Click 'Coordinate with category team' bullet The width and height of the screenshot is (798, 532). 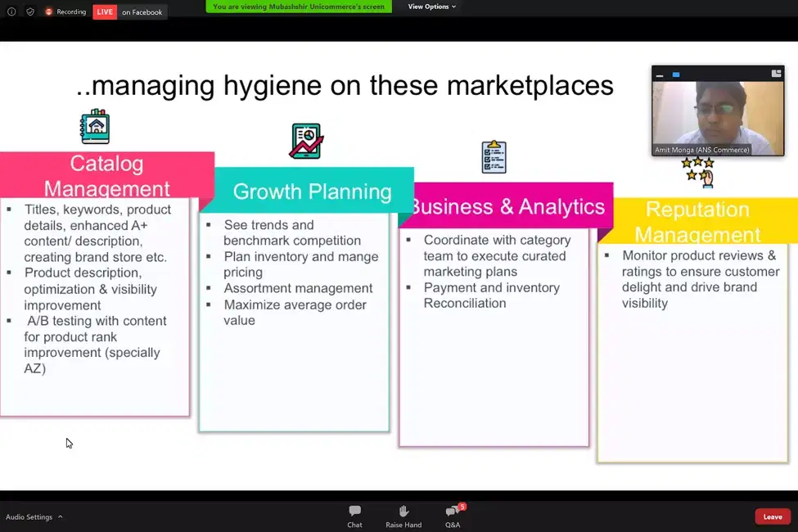(x=498, y=255)
